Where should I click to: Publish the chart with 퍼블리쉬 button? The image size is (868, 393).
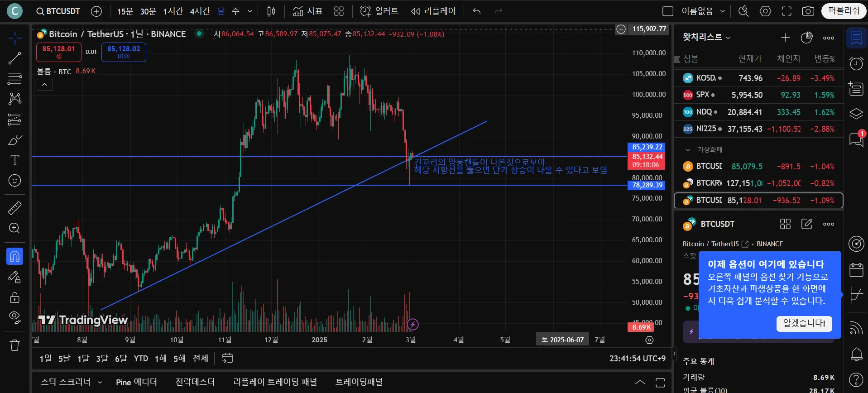point(844,11)
